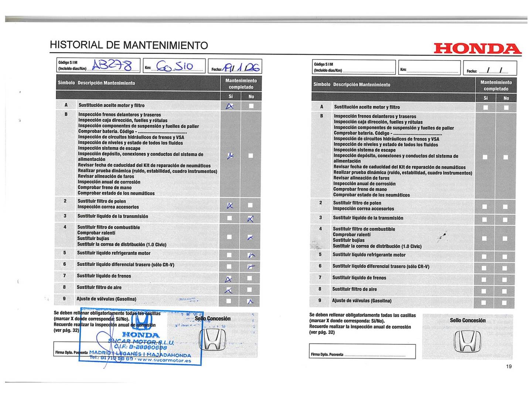Click the No checkbox for row B, right page
The image size is (532, 399).
coord(506,157)
